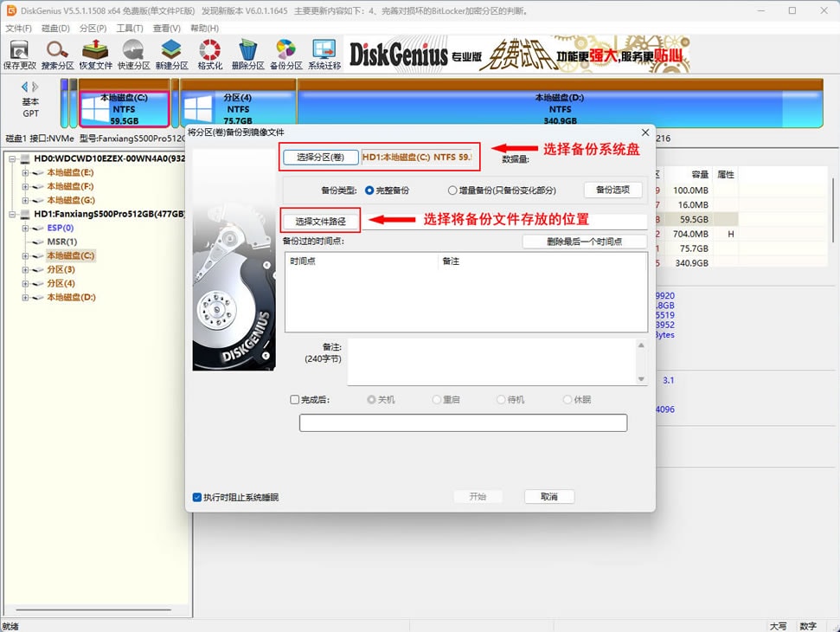840x632 pixels.
Task: Click the 删除分区 trash icon
Action: coord(247,54)
